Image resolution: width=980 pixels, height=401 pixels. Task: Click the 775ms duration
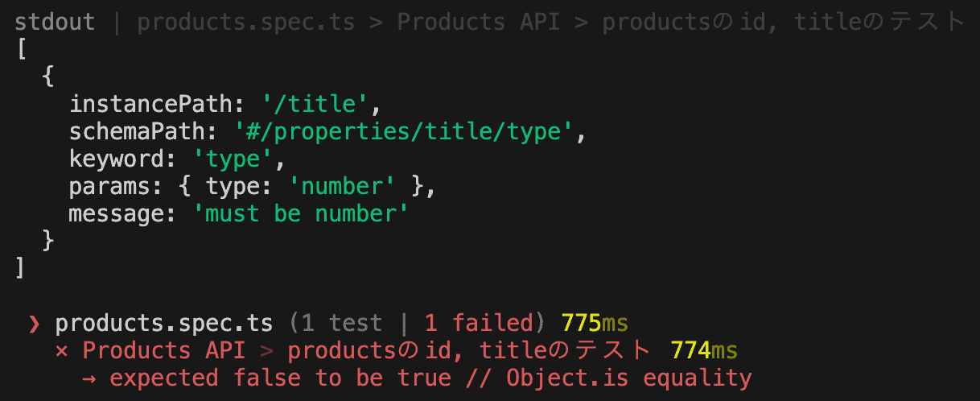coord(595,324)
